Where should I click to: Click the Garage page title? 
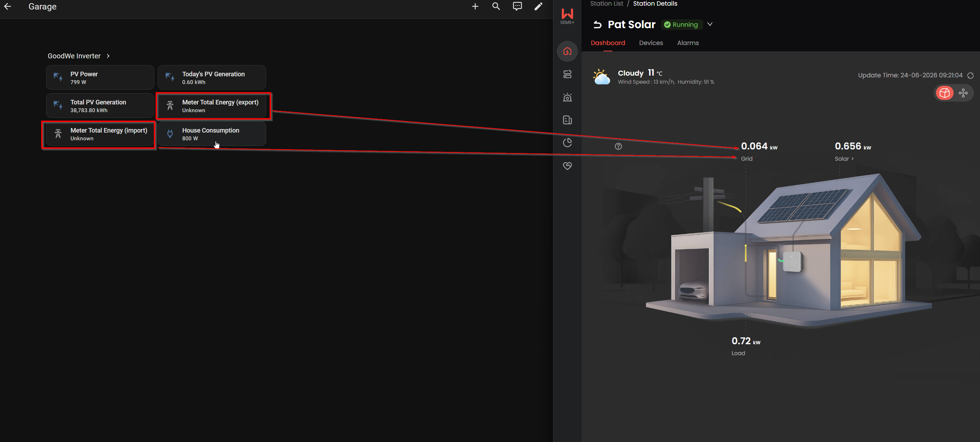[42, 6]
